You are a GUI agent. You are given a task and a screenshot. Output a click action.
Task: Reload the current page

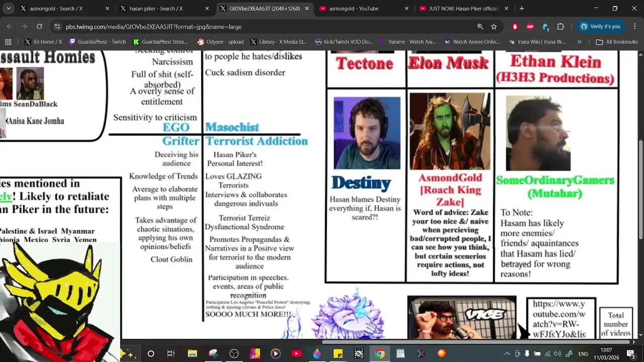tap(39, 26)
